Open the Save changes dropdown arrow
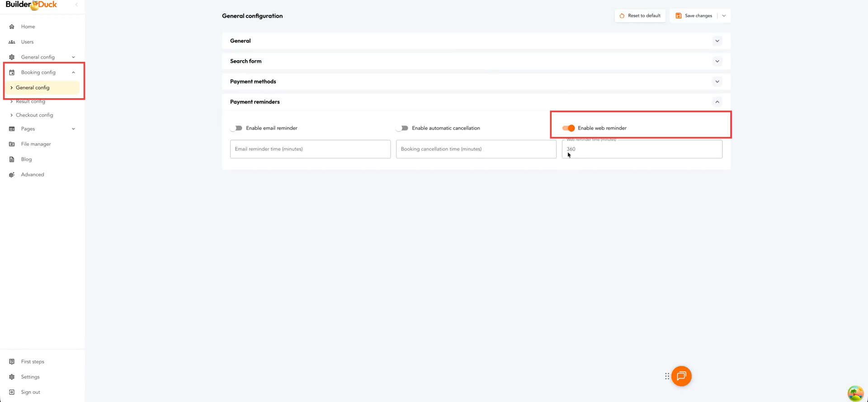 tap(724, 16)
